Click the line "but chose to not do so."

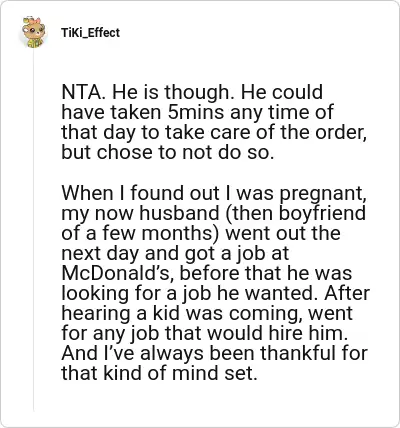[168, 152]
